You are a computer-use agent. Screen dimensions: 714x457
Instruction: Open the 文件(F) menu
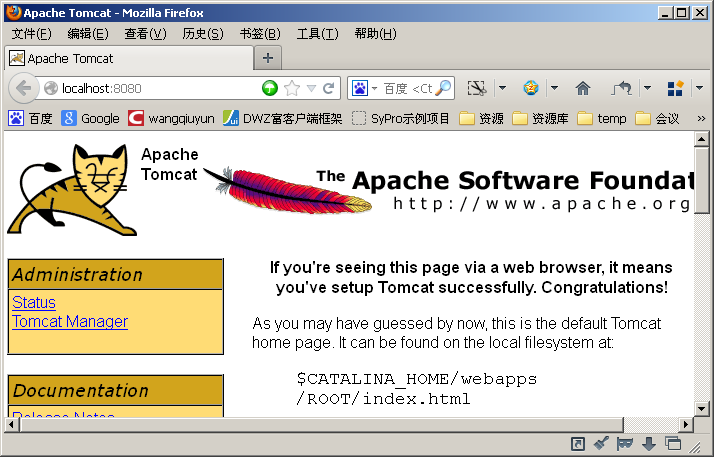pyautogui.click(x=31, y=34)
